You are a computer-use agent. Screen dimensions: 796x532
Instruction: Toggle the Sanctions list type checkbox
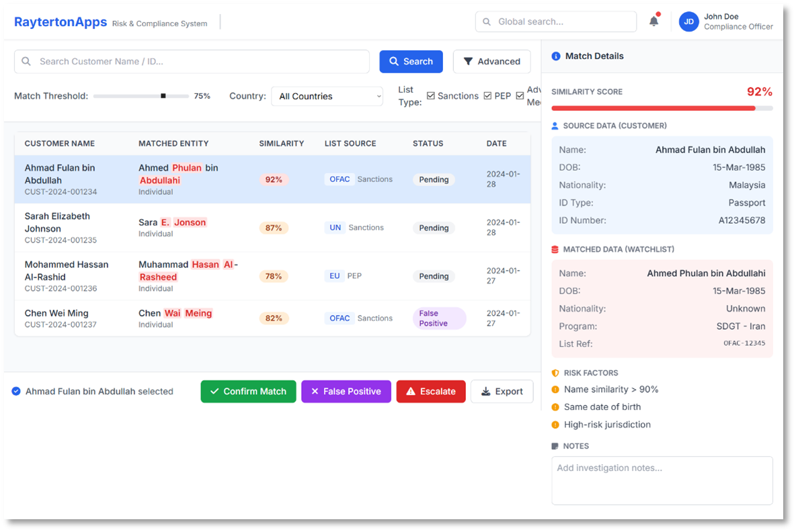tap(431, 96)
